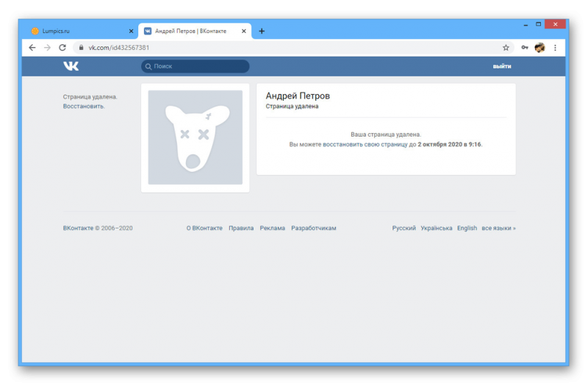Click 'Ваша страница удалена.' message
The height and width of the screenshot is (385, 588).
click(x=386, y=134)
